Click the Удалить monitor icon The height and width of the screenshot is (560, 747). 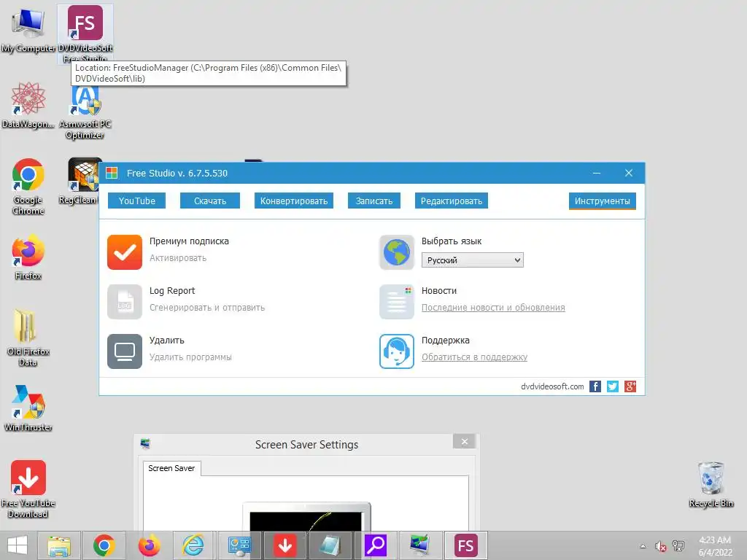pos(125,351)
